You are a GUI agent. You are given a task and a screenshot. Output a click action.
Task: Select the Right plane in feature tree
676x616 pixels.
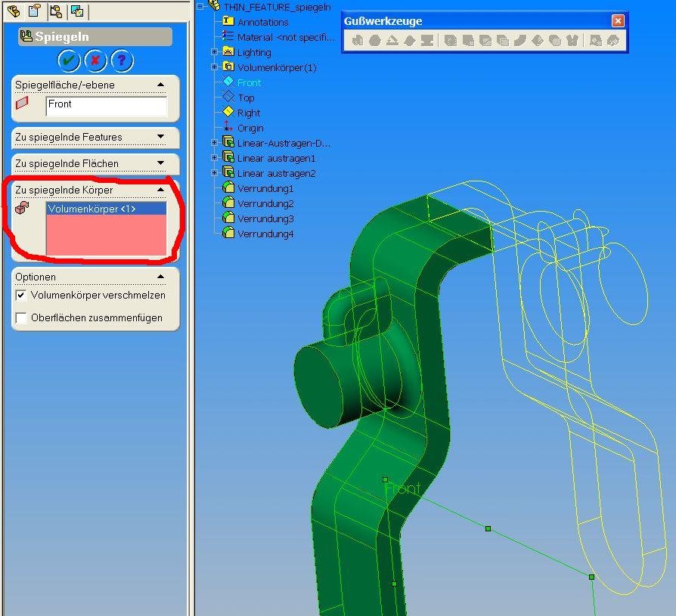click(249, 113)
